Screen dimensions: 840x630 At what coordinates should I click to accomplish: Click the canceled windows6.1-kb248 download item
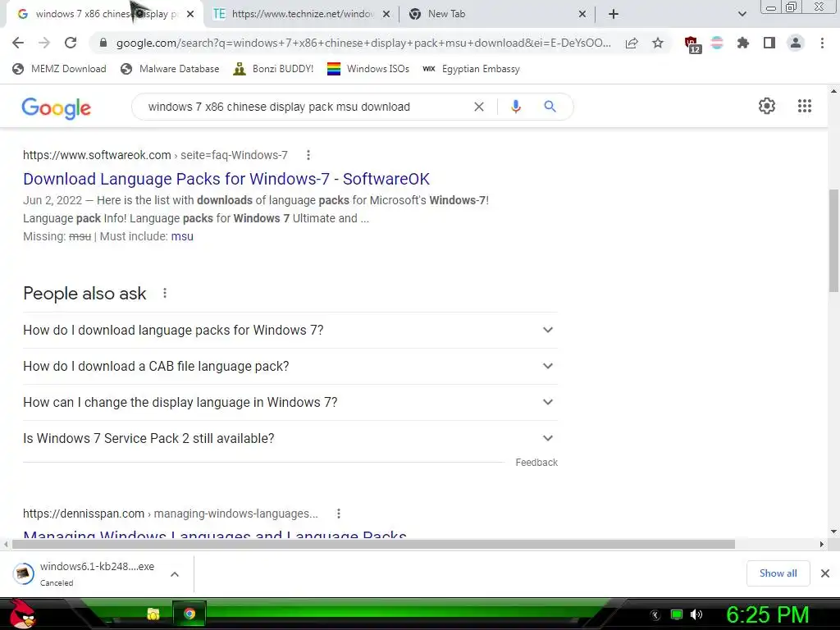(x=97, y=573)
